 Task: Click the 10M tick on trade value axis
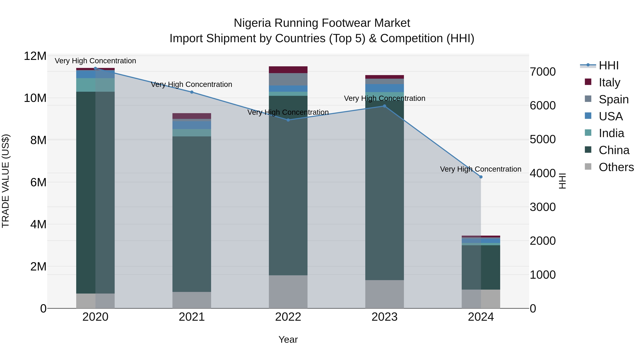(35, 98)
